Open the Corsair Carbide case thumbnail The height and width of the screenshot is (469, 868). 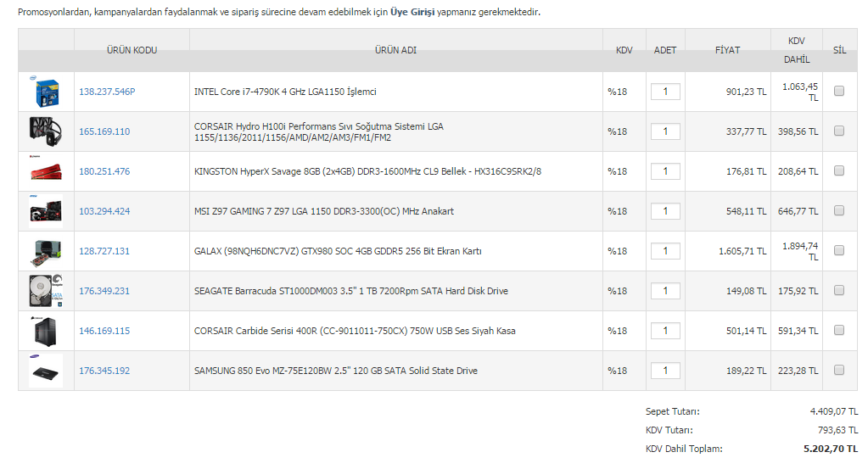coord(46,331)
